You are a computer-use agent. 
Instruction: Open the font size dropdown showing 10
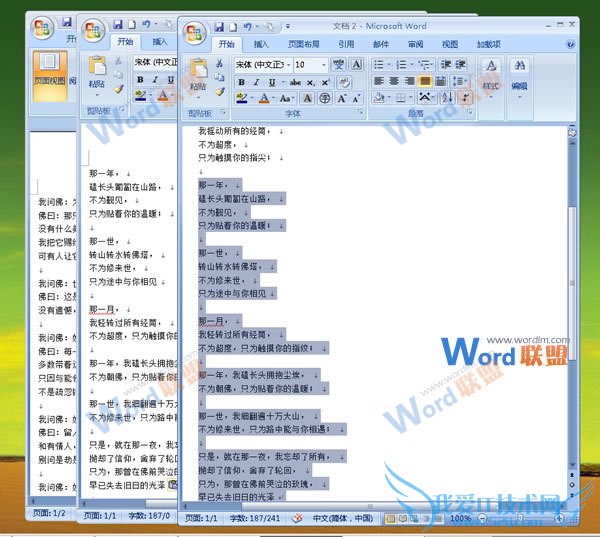(324, 64)
